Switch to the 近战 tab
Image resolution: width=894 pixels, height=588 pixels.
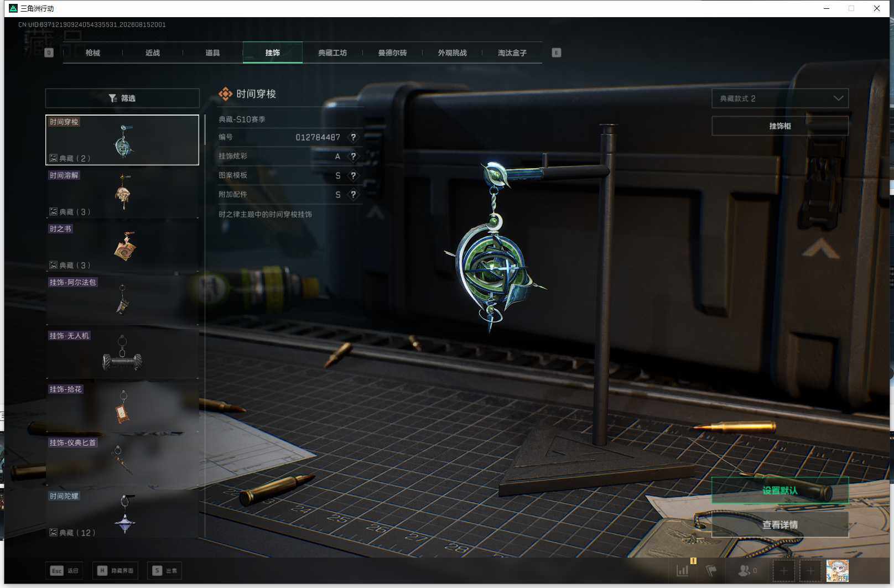pyautogui.click(x=153, y=53)
